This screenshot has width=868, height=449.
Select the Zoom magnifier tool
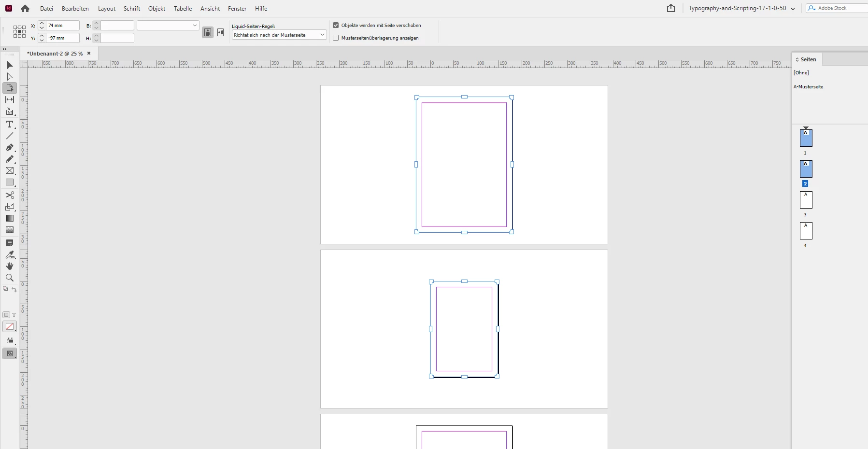[10, 278]
